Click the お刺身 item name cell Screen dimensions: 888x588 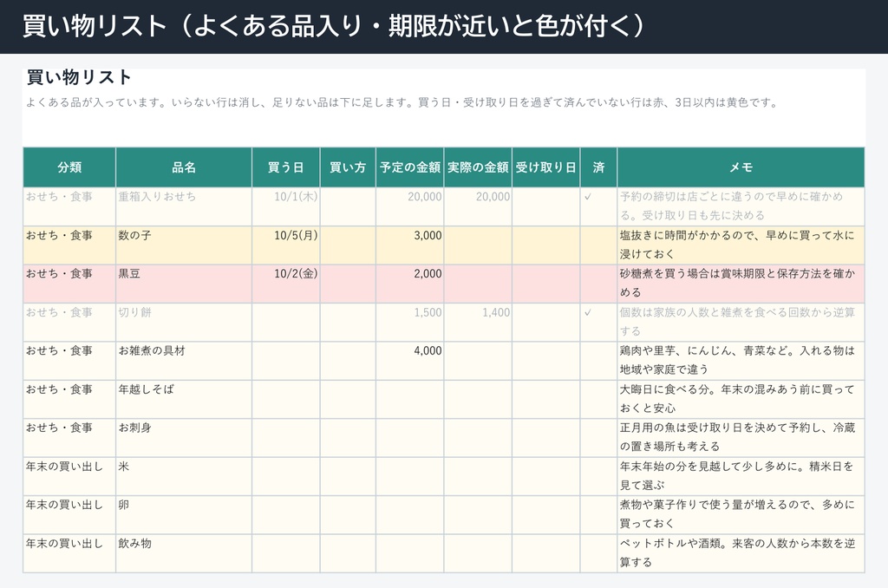[184, 438]
